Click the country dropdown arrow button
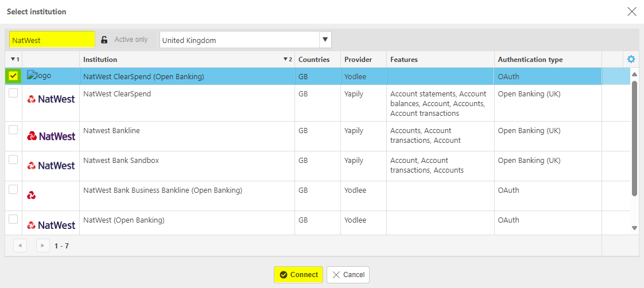This screenshot has width=644, height=288. (325, 40)
